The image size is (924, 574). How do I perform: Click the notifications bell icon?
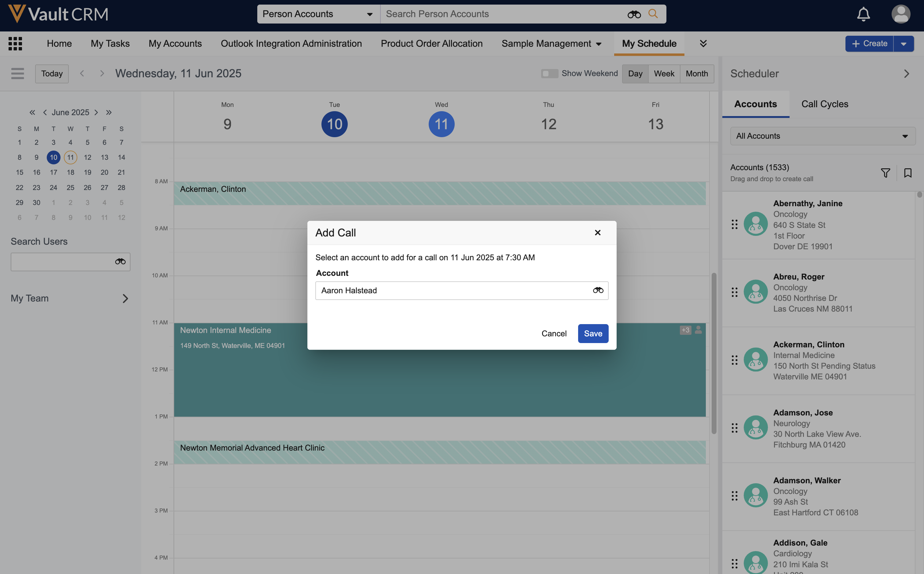[x=863, y=14]
